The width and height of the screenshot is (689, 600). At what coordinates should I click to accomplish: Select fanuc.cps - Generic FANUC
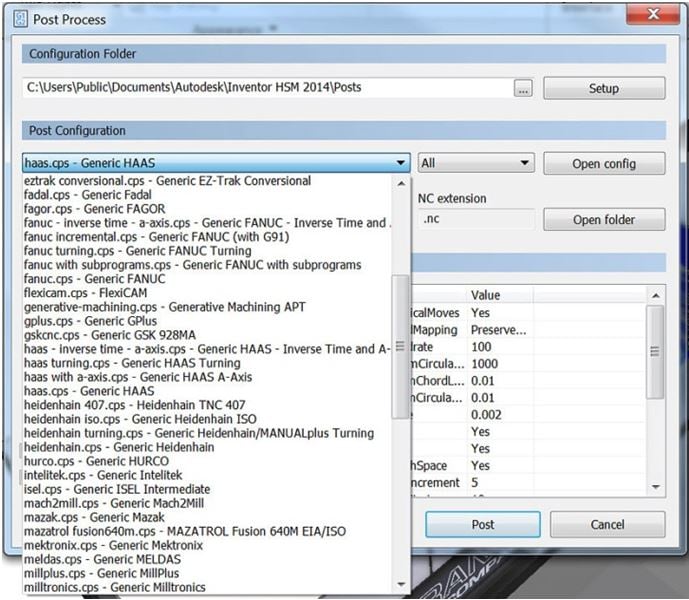click(207, 279)
